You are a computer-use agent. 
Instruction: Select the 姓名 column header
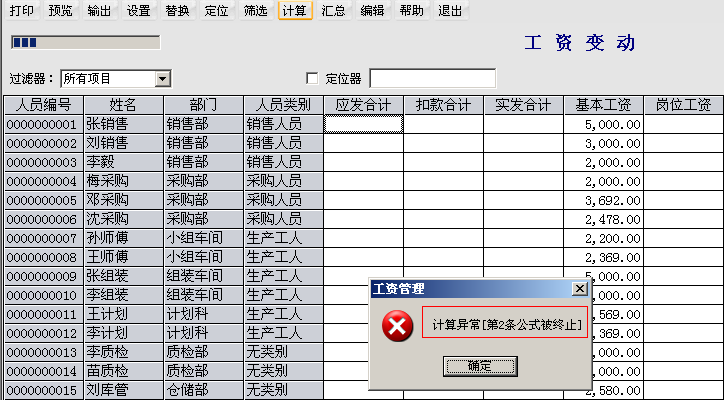point(124,105)
